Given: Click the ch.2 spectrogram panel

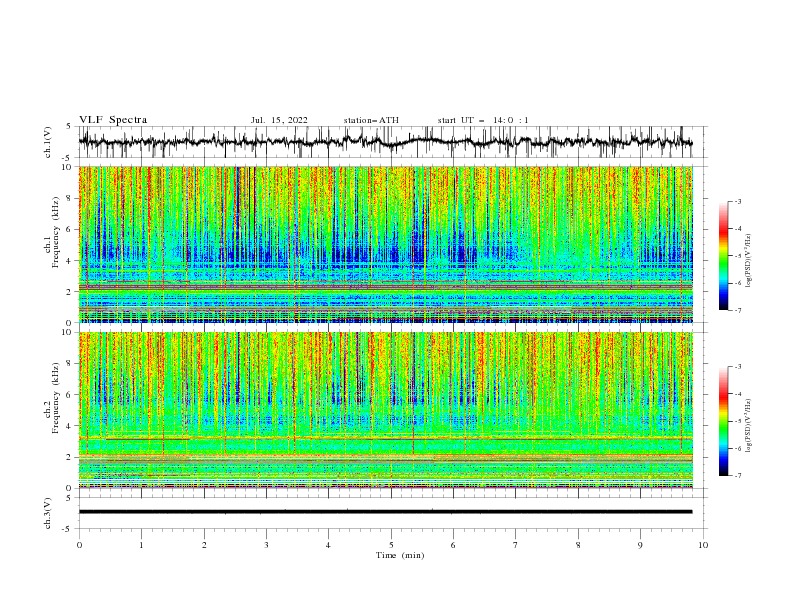Looking at the screenshot, I should [385, 410].
